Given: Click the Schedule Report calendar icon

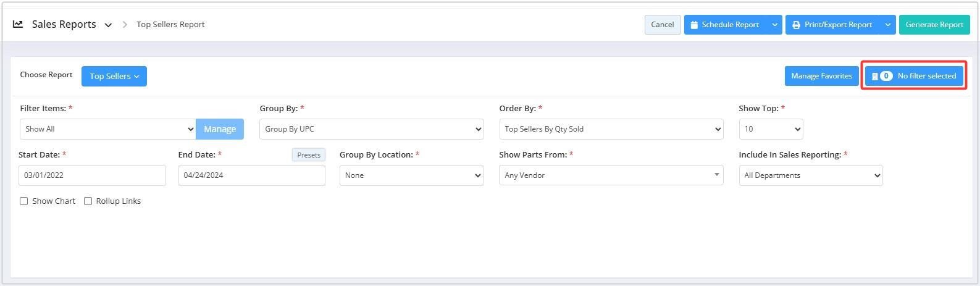Looking at the screenshot, I should (x=694, y=25).
